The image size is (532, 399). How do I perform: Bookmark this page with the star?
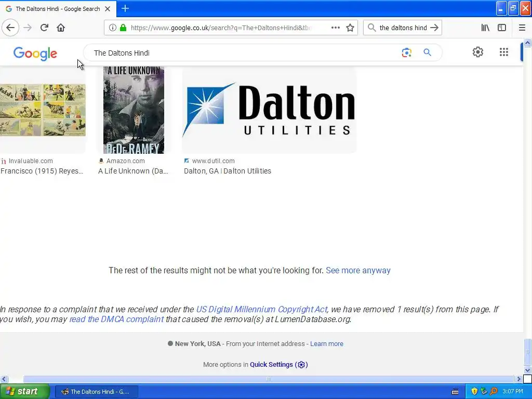350,28
